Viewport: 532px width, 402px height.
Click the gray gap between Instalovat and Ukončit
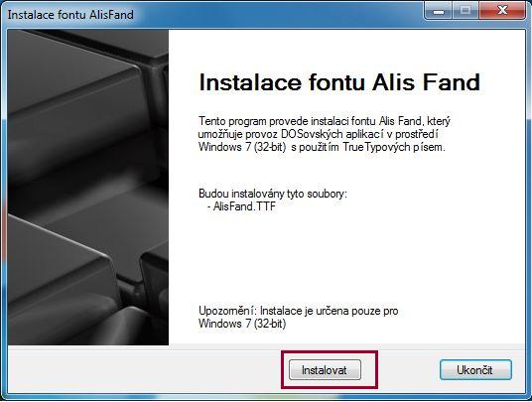pyautogui.click(x=409, y=370)
